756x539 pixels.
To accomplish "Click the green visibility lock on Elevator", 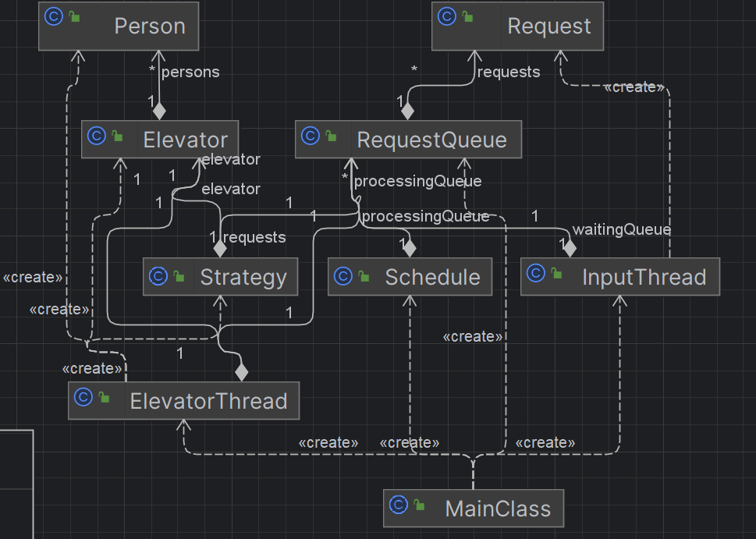I will [117, 136].
